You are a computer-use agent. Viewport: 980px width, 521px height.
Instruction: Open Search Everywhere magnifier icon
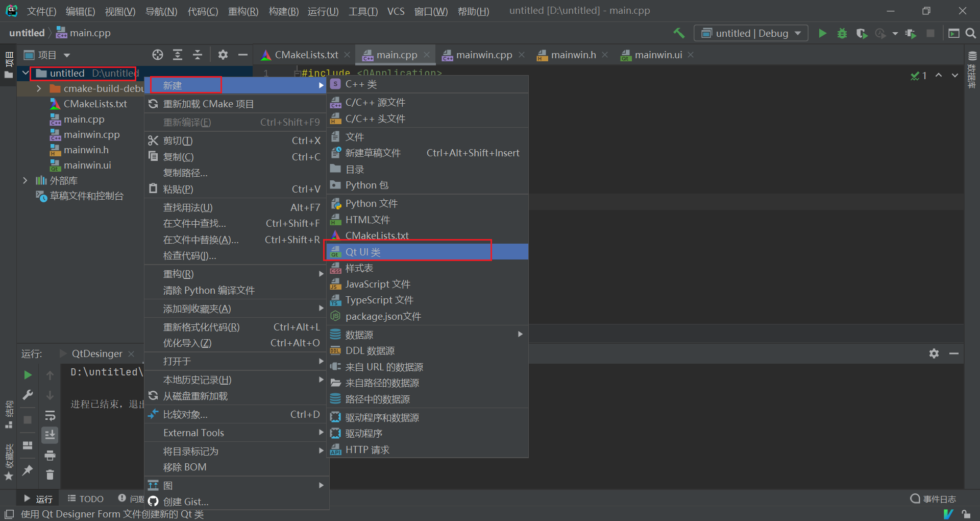click(971, 33)
